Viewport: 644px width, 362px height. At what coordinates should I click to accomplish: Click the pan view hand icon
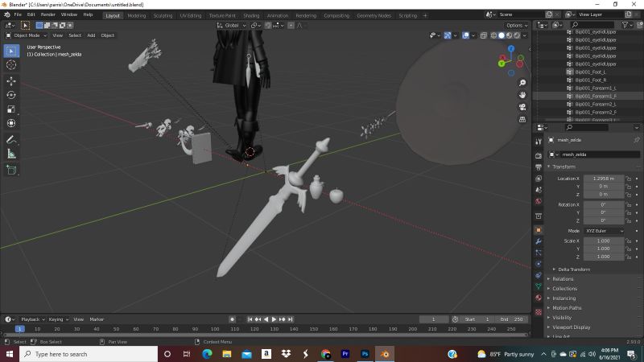(522, 95)
